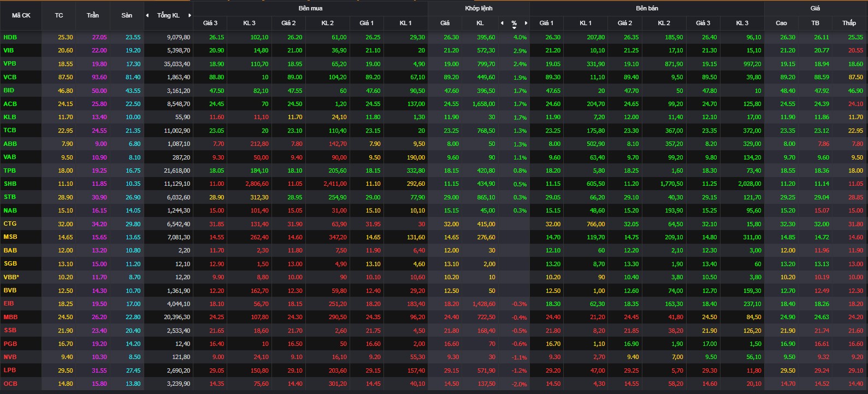Select the TCB ticker symbol
868x394 pixels.
click(10, 130)
